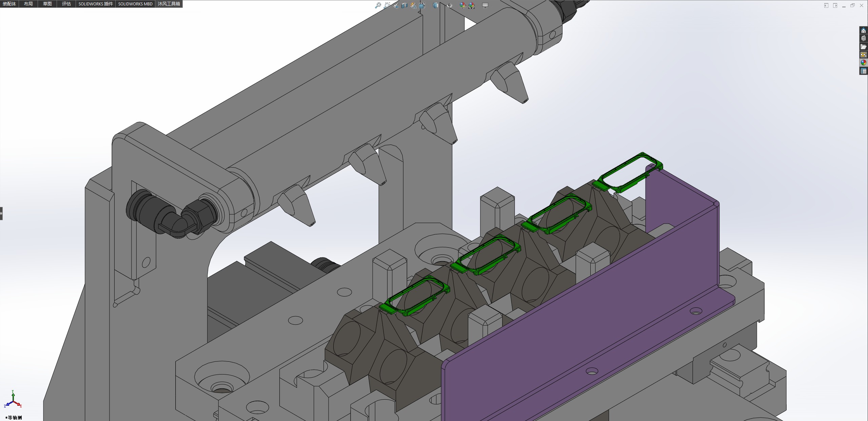Open the 草图 tab
Viewport: 868px width, 421px height.
point(47,4)
